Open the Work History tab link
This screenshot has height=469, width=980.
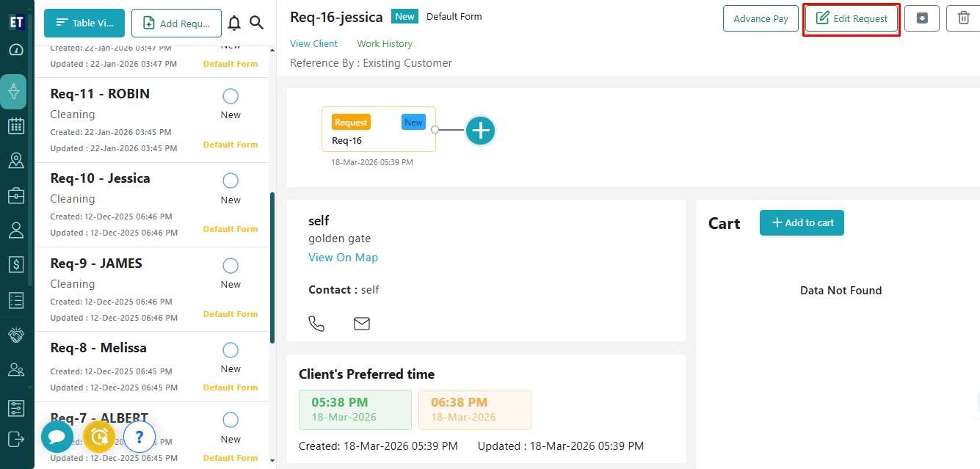coord(385,44)
